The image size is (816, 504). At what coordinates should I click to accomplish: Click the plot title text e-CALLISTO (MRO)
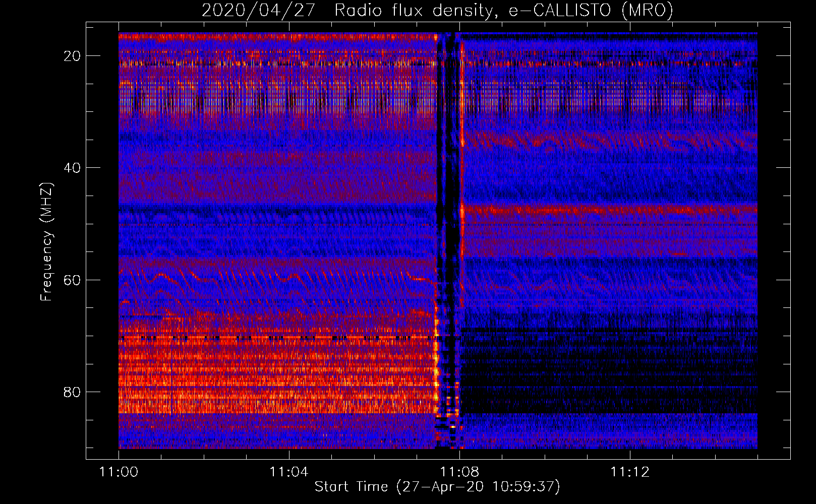pyautogui.click(x=591, y=10)
